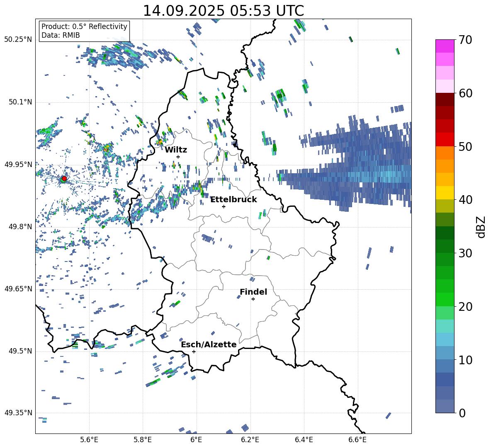Click longitude label 6°E

pos(196,440)
